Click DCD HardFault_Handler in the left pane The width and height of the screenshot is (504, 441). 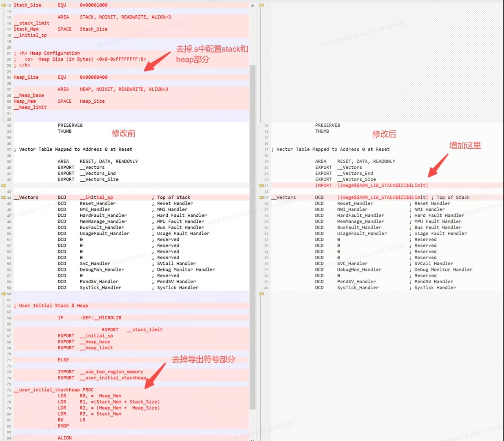coord(92,216)
